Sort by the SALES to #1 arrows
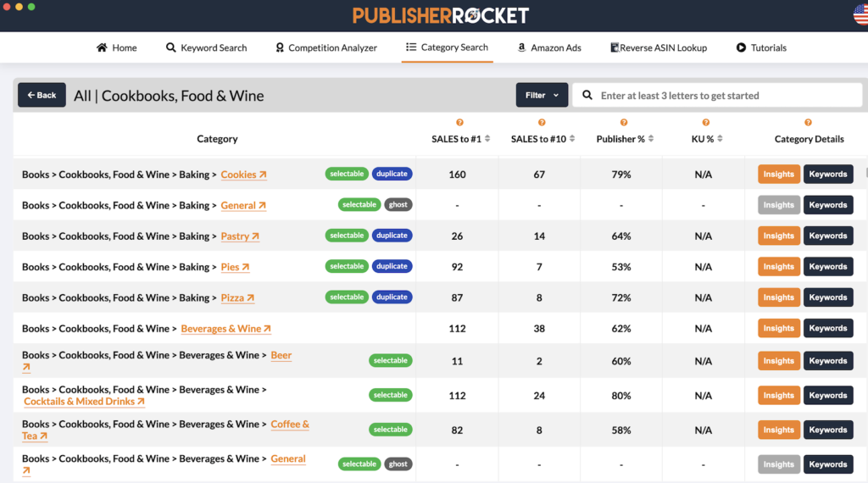Image resolution: width=868 pixels, height=483 pixels. tap(487, 138)
